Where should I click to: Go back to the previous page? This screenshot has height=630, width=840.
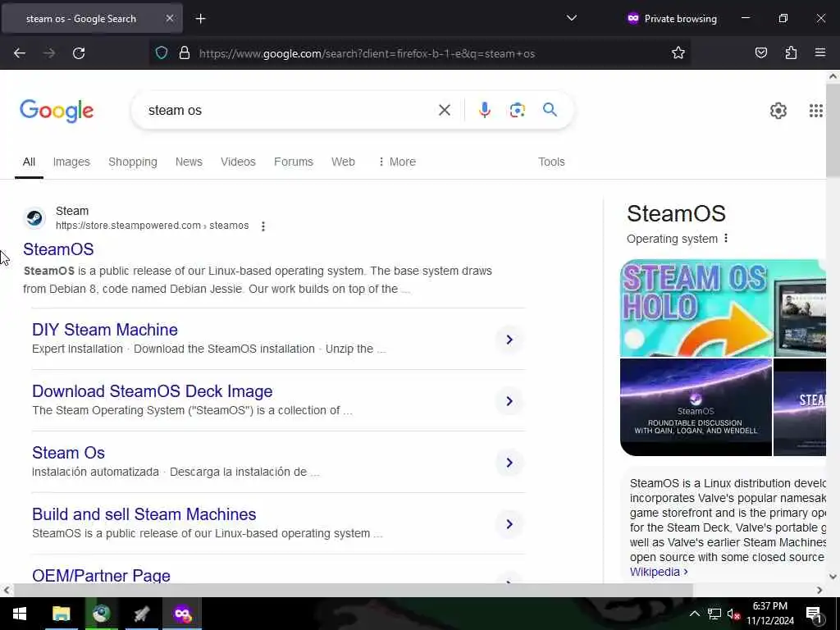click(x=20, y=53)
